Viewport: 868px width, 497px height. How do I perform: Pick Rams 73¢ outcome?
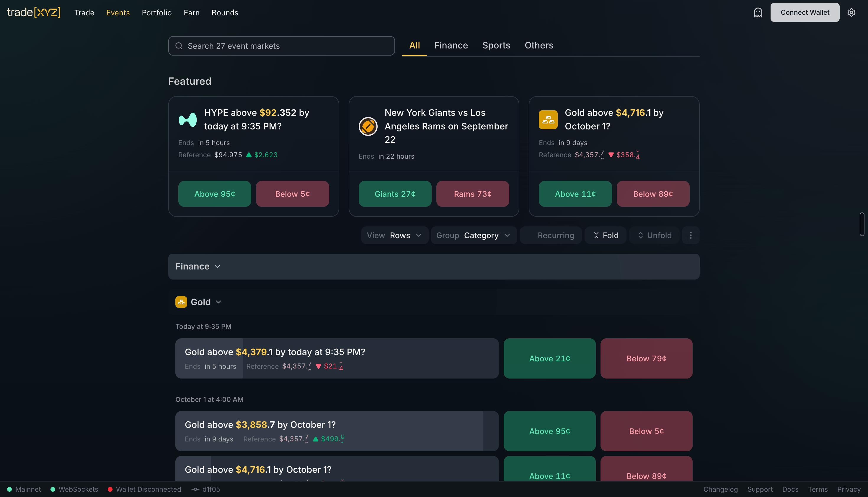(473, 194)
